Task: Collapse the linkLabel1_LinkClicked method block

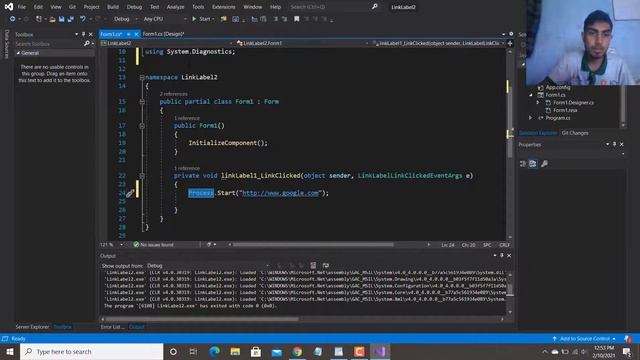Action: tap(142, 176)
